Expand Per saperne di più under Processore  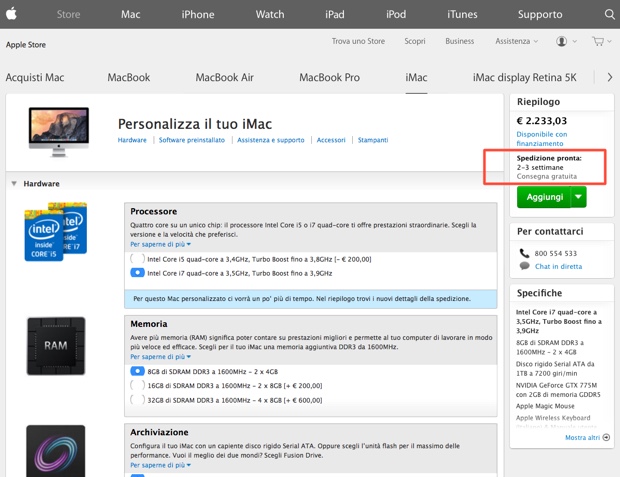(161, 244)
